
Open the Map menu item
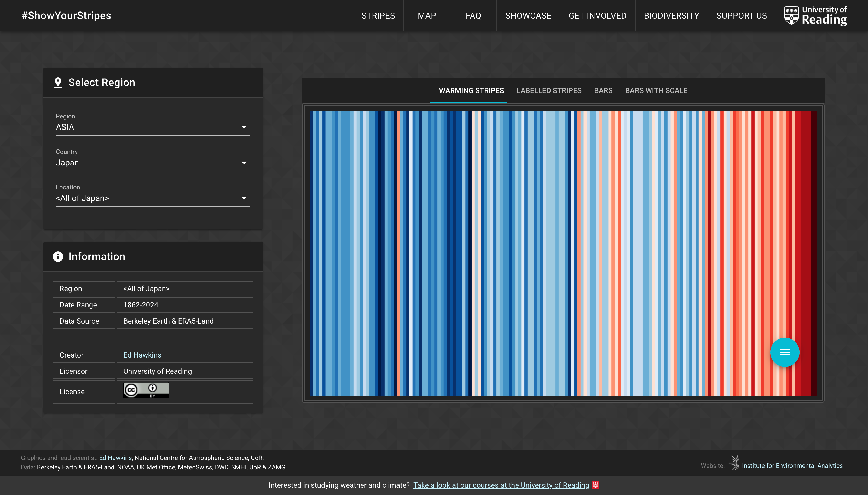(426, 16)
